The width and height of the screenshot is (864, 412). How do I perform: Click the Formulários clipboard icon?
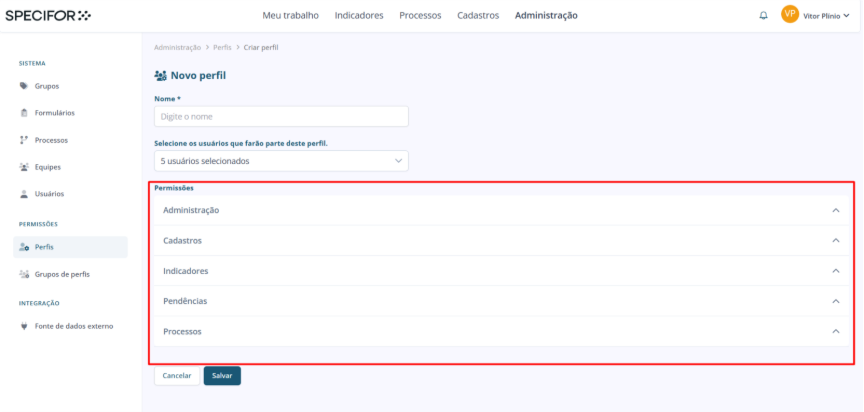(24, 113)
